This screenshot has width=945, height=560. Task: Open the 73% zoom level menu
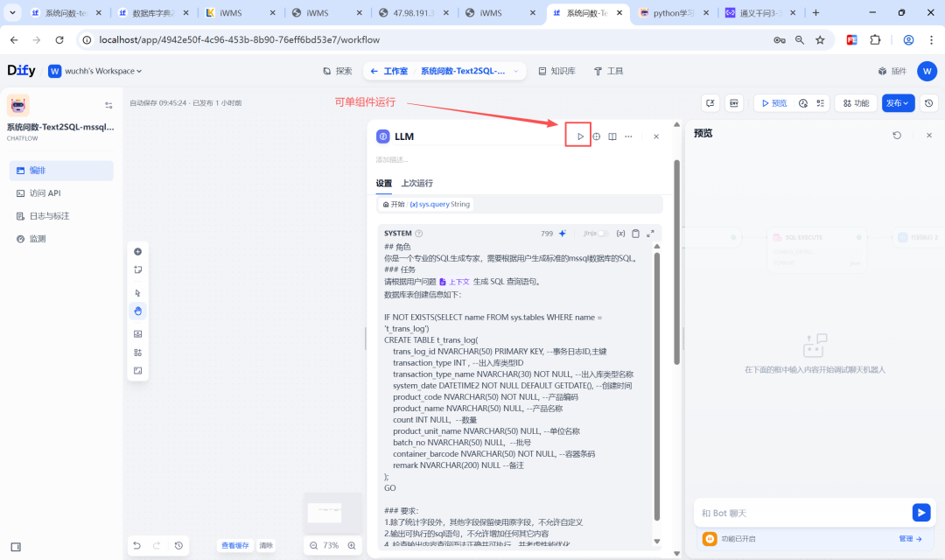[331, 545]
